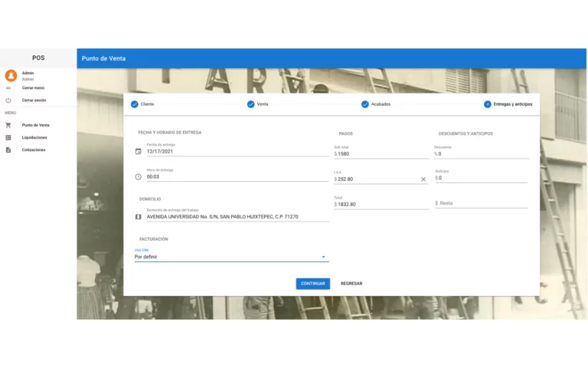Select the Entregas y anticipos step
This screenshot has height=368, width=588.
tap(508, 104)
